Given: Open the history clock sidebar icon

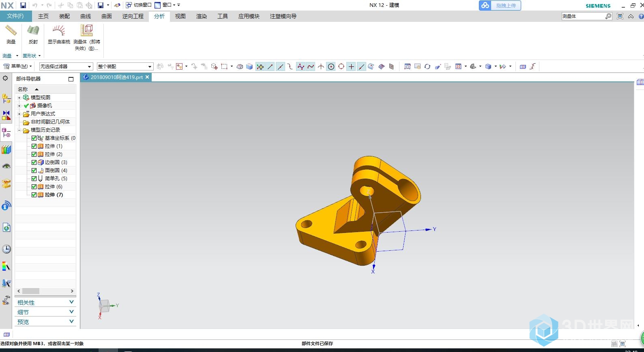Looking at the screenshot, I should pos(6,249).
